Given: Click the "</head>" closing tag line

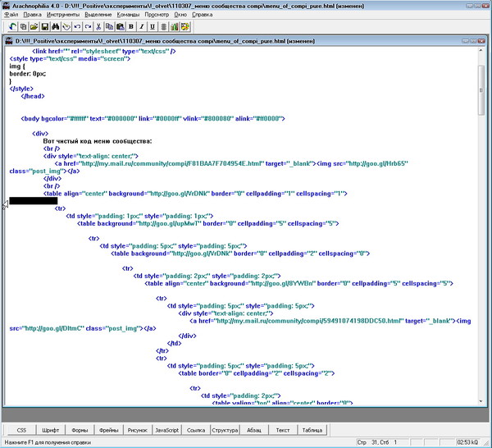Looking at the screenshot, I should coord(33,96).
